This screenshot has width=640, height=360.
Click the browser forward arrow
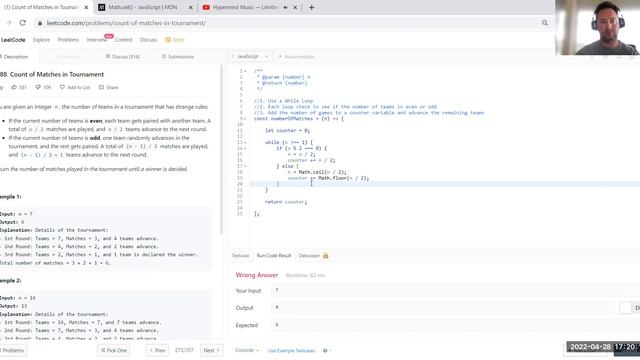click(x=9, y=23)
